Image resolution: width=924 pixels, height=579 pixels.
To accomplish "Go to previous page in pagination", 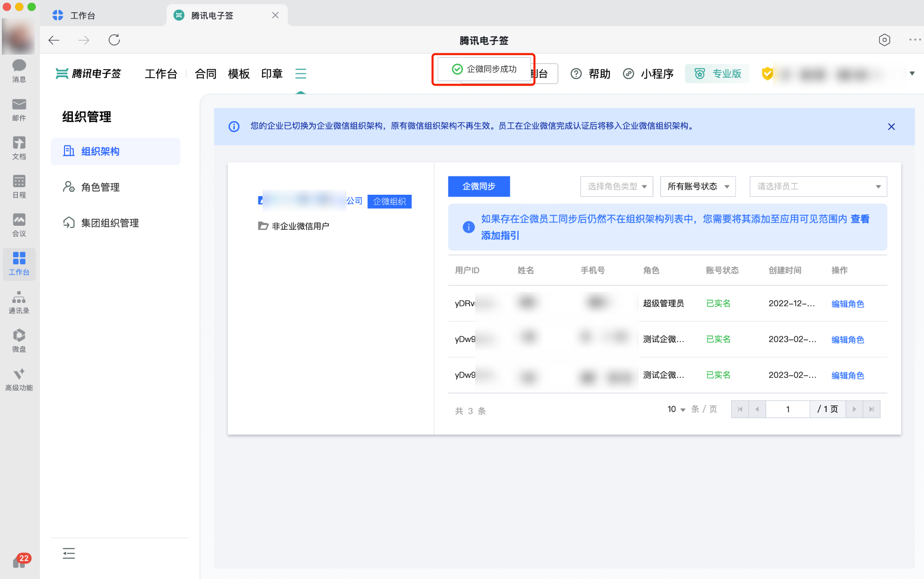I will (757, 409).
